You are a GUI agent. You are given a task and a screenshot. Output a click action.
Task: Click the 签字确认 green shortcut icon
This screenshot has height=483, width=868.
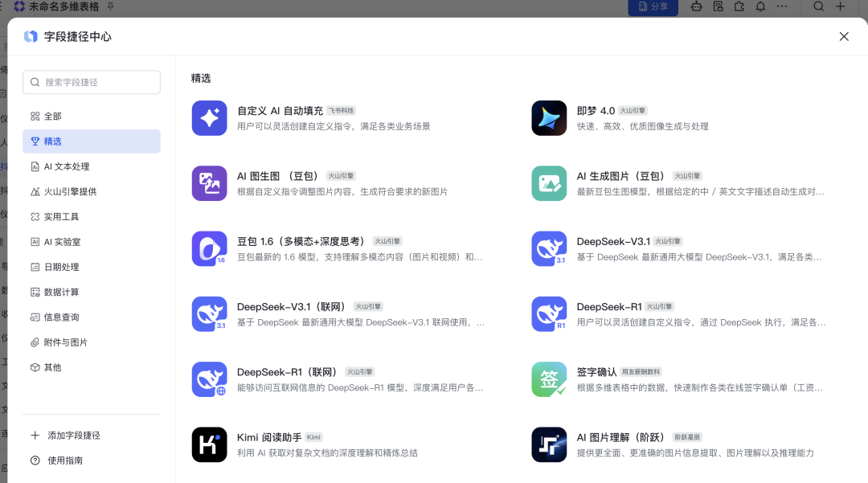pos(549,379)
